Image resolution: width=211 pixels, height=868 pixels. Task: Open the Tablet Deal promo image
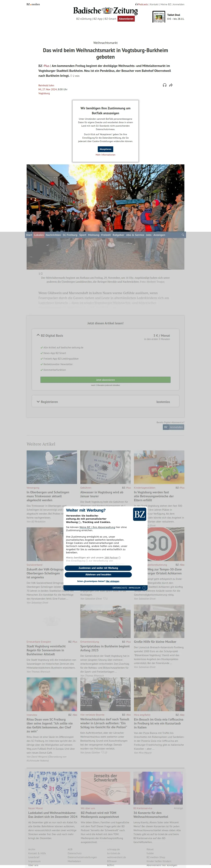159,17
